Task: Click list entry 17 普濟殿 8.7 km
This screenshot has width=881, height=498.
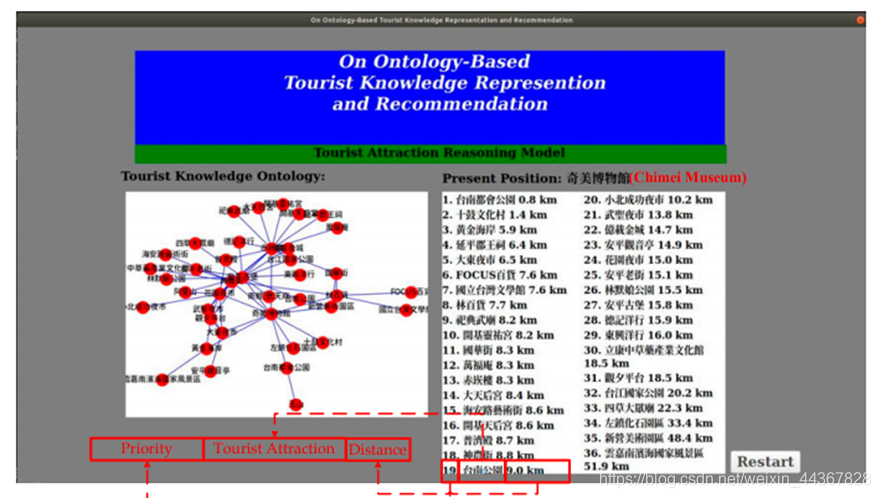Action: [488, 441]
